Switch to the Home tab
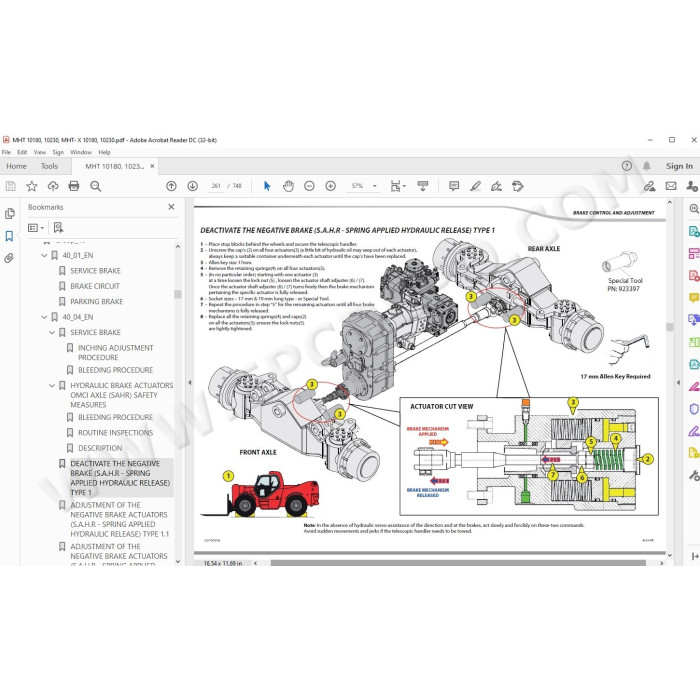 [x=17, y=166]
